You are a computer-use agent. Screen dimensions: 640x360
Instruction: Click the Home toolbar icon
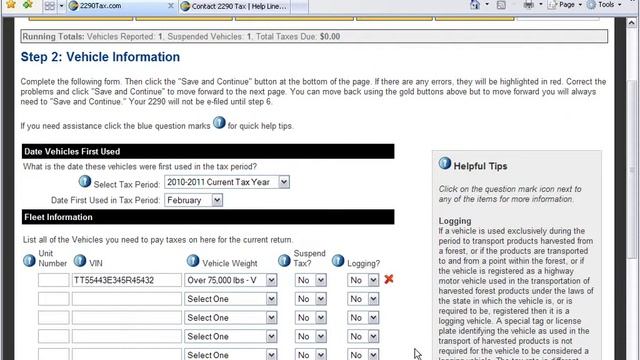475,4
